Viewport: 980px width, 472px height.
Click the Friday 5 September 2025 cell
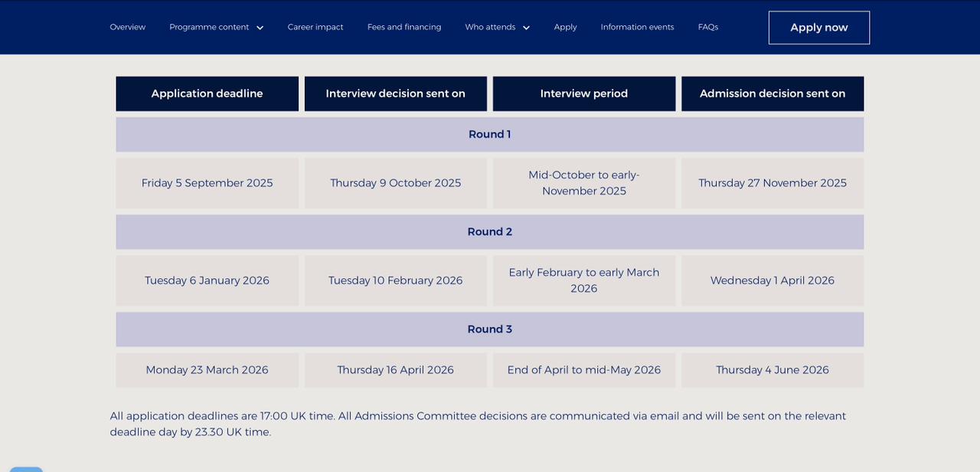coord(207,183)
